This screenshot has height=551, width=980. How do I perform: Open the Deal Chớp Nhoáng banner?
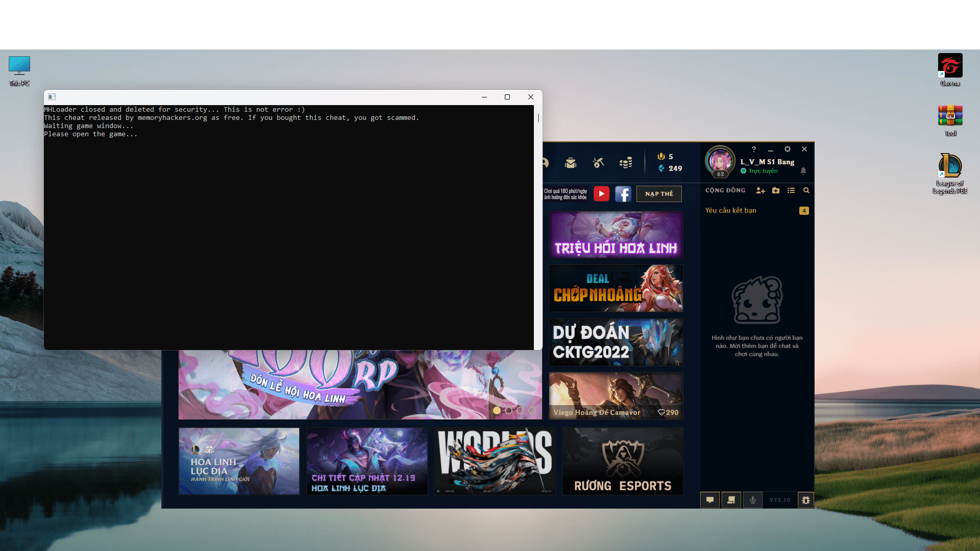(x=616, y=288)
